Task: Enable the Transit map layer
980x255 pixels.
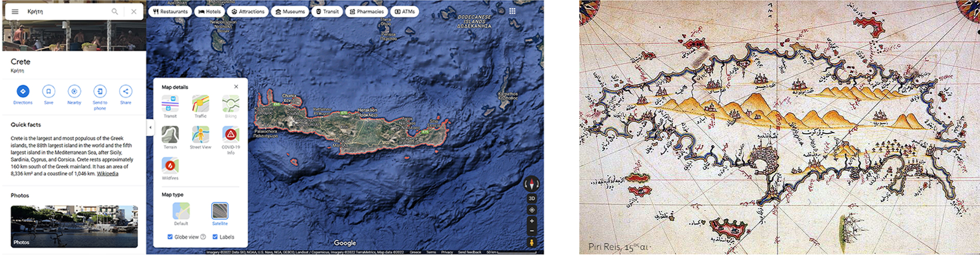Action: coord(170,107)
